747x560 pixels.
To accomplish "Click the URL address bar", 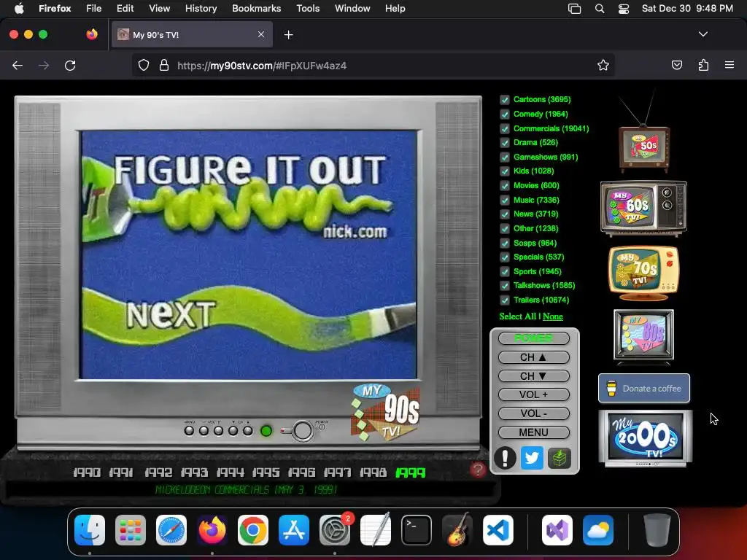I will click(373, 65).
